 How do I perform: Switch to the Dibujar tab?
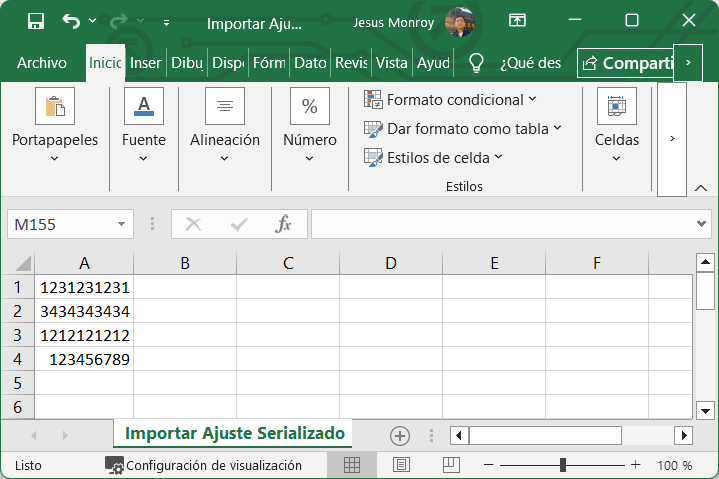(187, 63)
